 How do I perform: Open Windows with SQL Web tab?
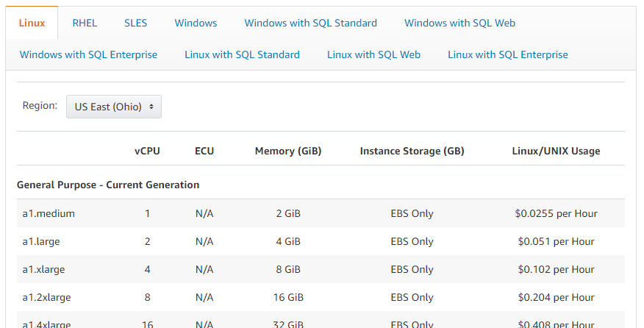tap(459, 23)
